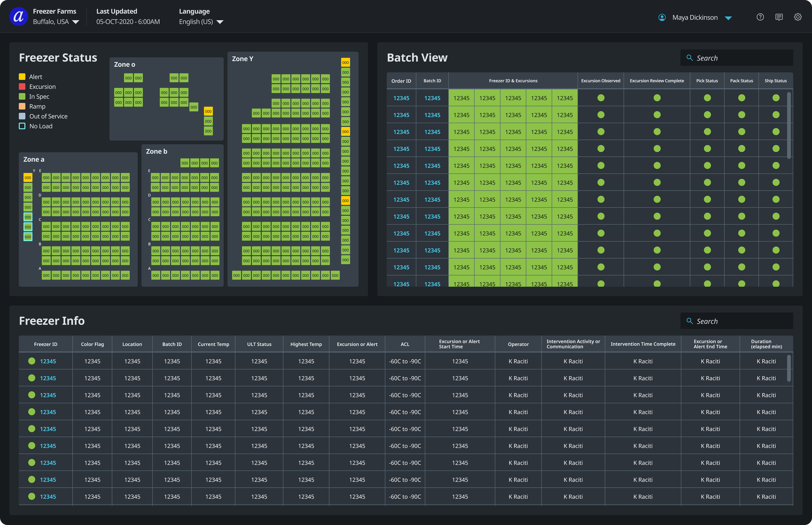Sort by Current Temp column header
Image resolution: width=812 pixels, height=525 pixels.
213,344
